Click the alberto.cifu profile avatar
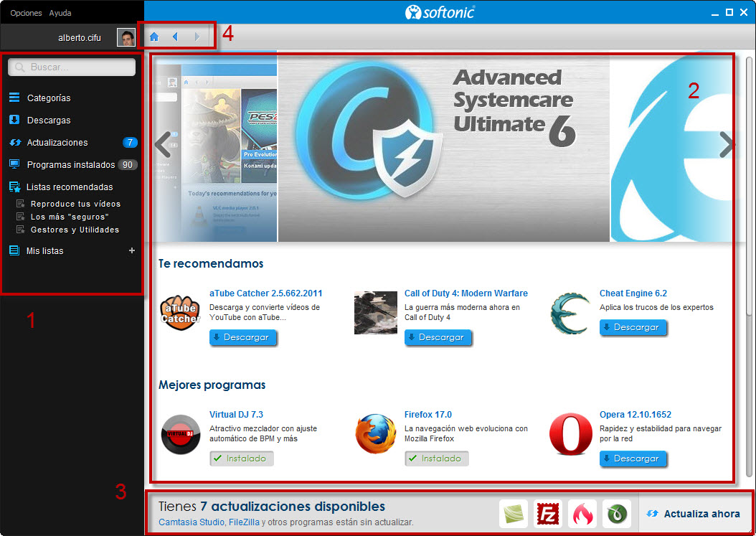 [124, 37]
